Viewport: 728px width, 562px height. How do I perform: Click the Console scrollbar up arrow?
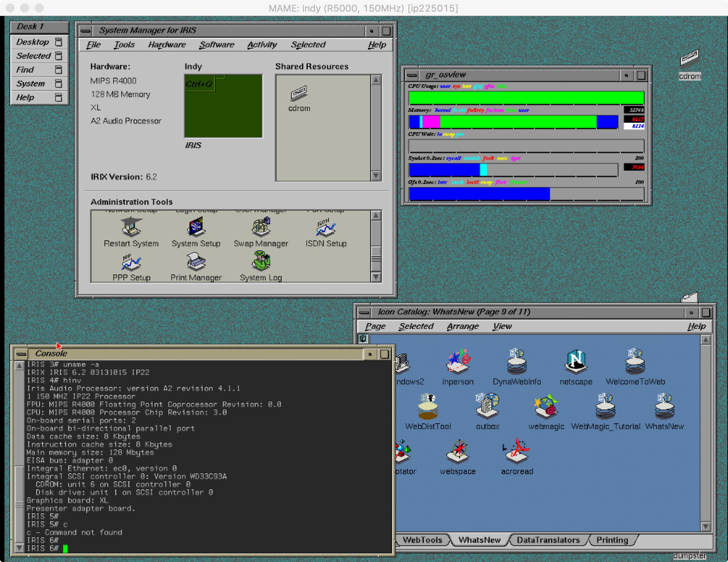pyautogui.click(x=20, y=366)
